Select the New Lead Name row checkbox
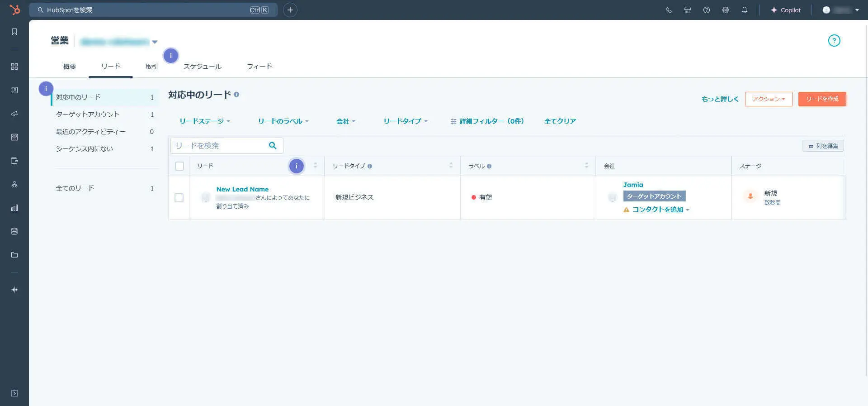Viewport: 868px width, 406px height. point(179,198)
